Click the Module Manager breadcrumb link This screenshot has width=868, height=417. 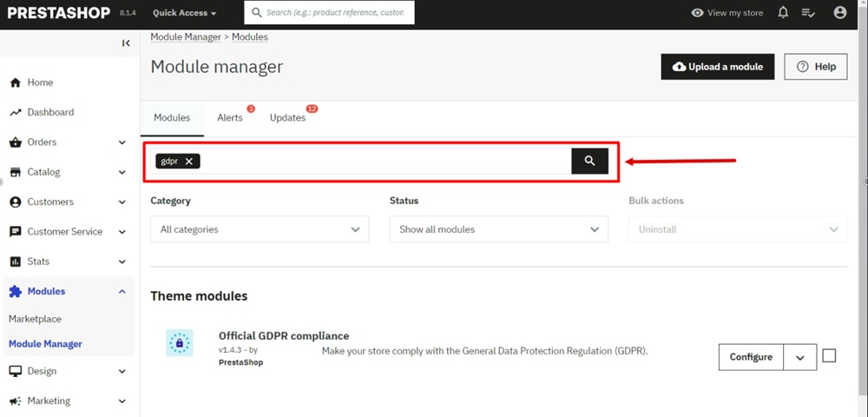pyautogui.click(x=186, y=37)
